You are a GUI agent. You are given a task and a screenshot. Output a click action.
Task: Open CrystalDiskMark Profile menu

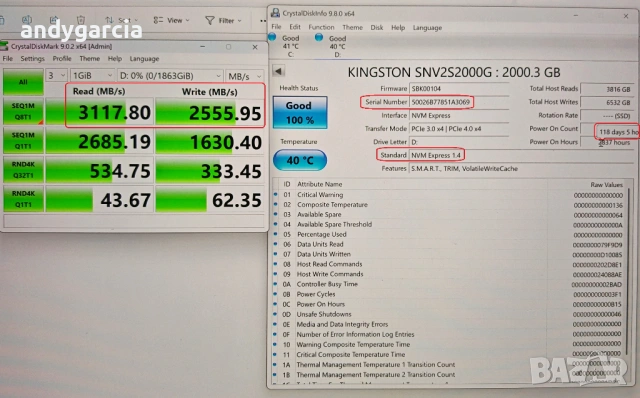pos(62,58)
